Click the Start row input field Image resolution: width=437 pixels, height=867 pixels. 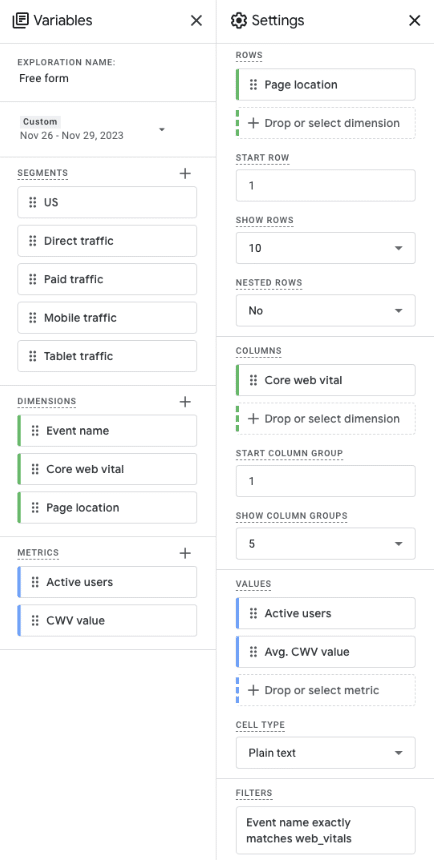[x=326, y=186]
